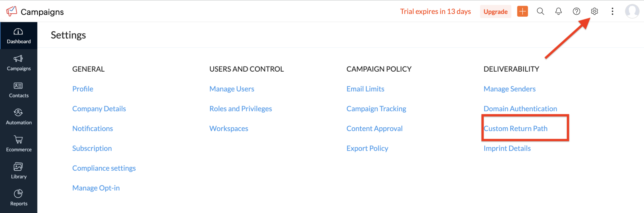Open the Library from the sidebar
The width and height of the screenshot is (644, 213).
pos(19,171)
